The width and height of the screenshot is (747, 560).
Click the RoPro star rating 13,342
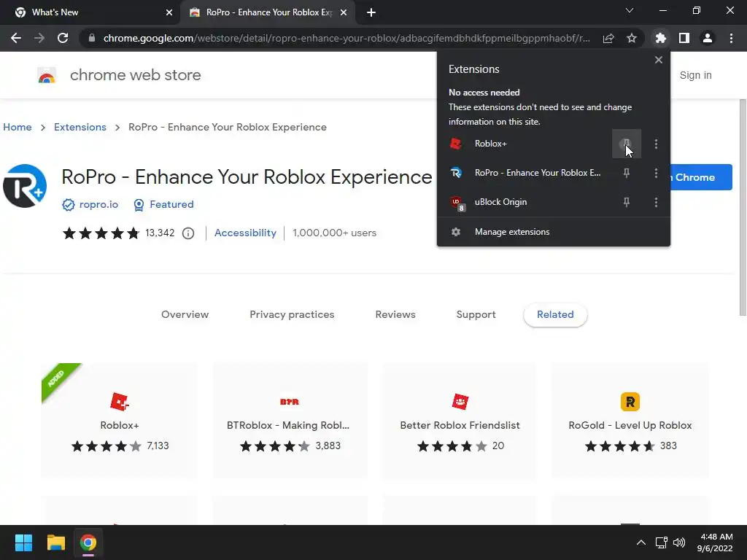[119, 233]
